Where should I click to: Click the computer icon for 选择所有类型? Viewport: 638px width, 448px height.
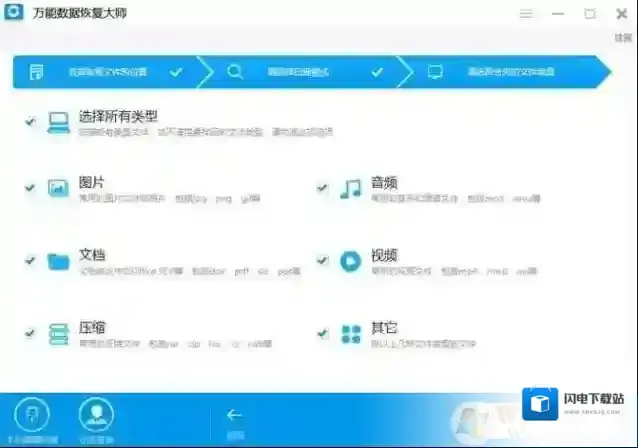[x=58, y=123]
